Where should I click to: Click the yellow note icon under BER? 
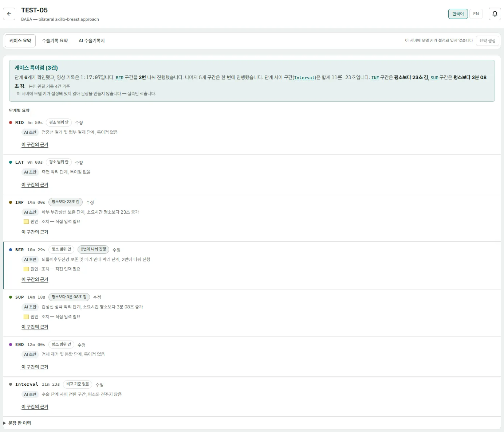26,269
